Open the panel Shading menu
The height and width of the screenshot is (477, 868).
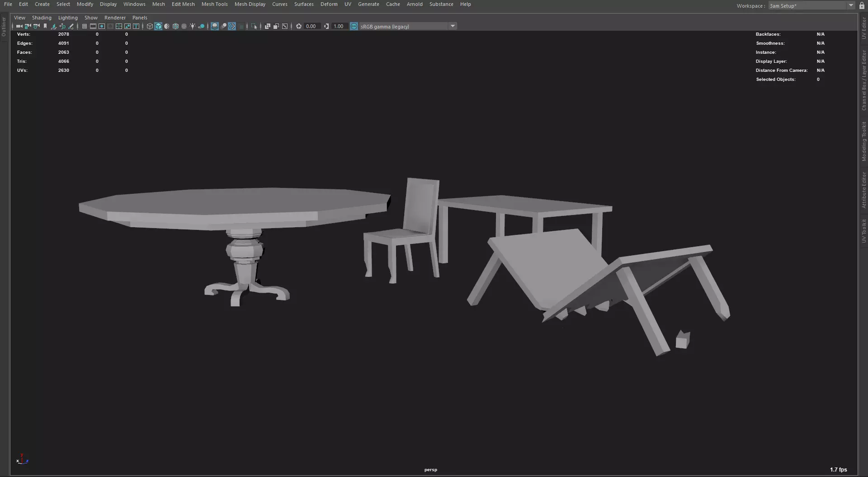coord(42,18)
